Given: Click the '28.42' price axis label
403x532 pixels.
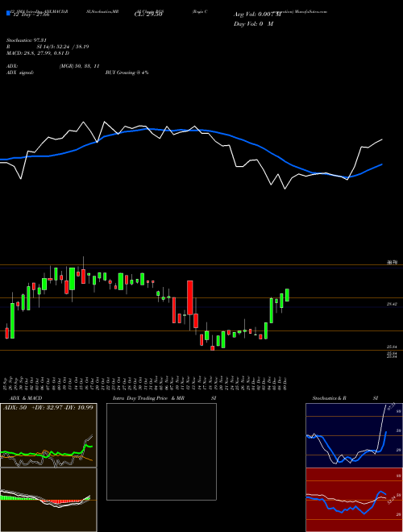Looking at the screenshot, I should tap(392, 305).
